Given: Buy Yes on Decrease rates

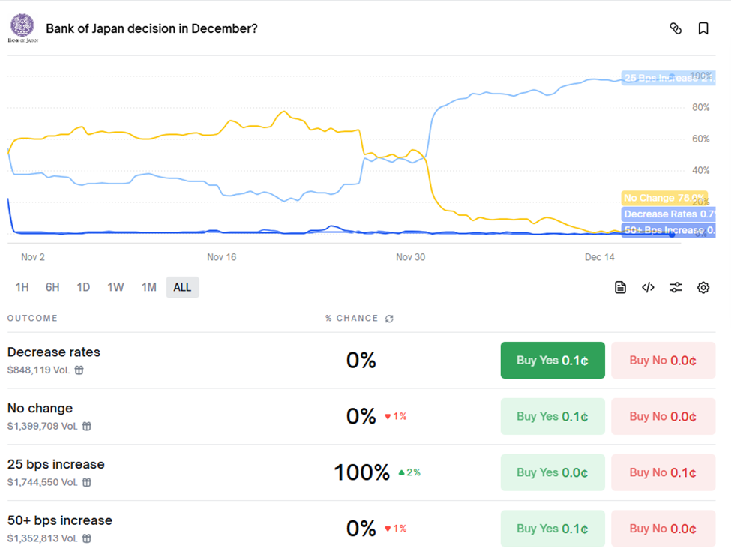Looking at the screenshot, I should pos(553,360).
